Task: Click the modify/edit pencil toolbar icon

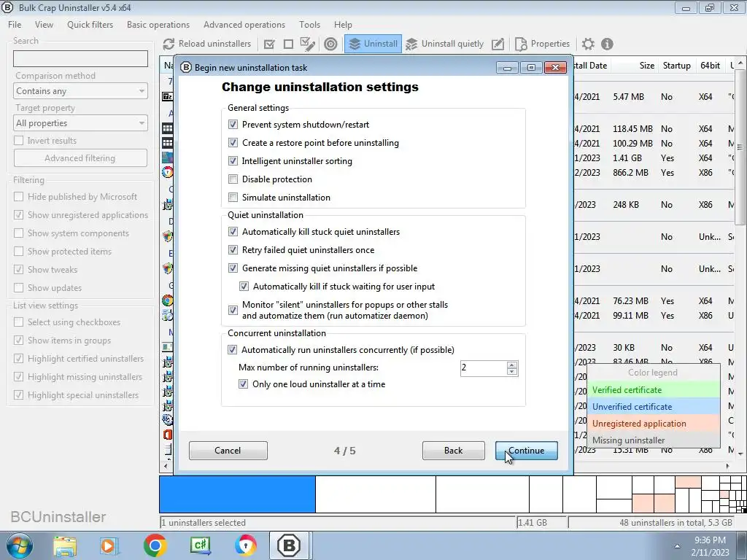Action: tap(498, 44)
